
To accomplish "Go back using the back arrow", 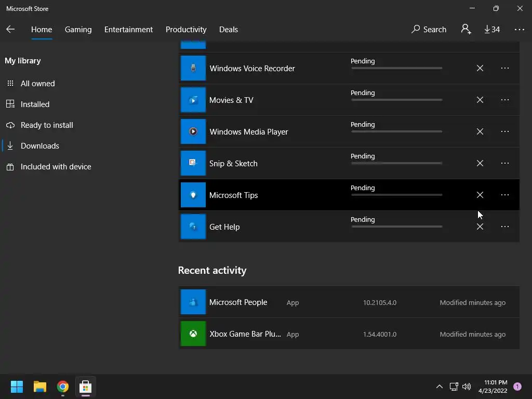I will click(x=10, y=29).
